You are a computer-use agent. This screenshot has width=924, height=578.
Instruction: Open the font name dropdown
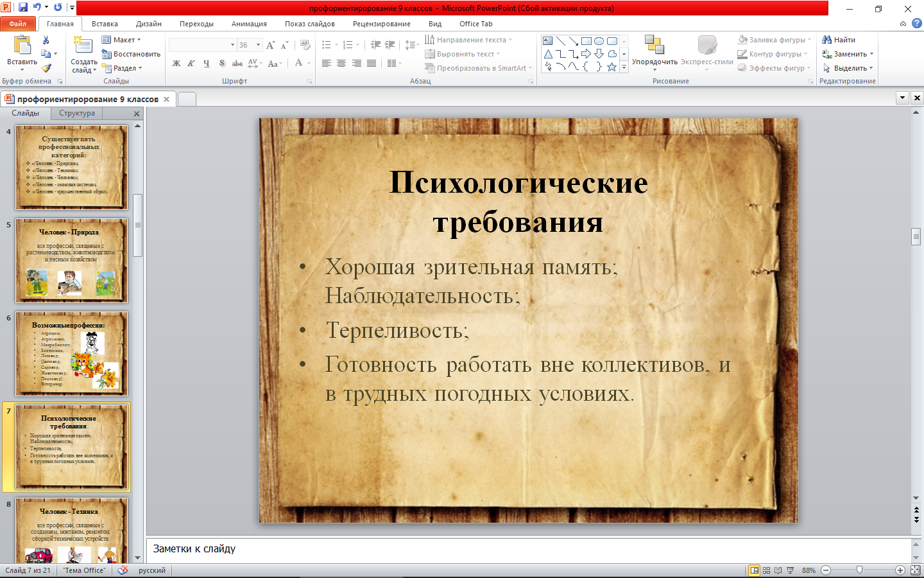(x=232, y=45)
